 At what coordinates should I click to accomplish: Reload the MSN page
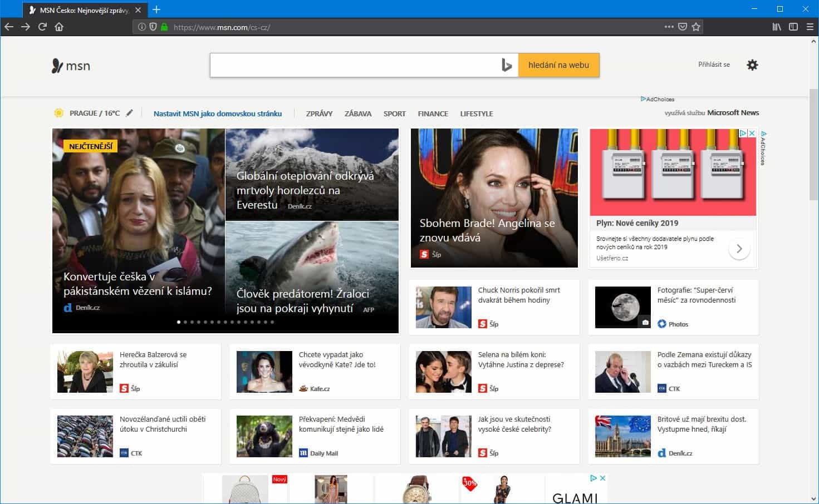pos(42,27)
